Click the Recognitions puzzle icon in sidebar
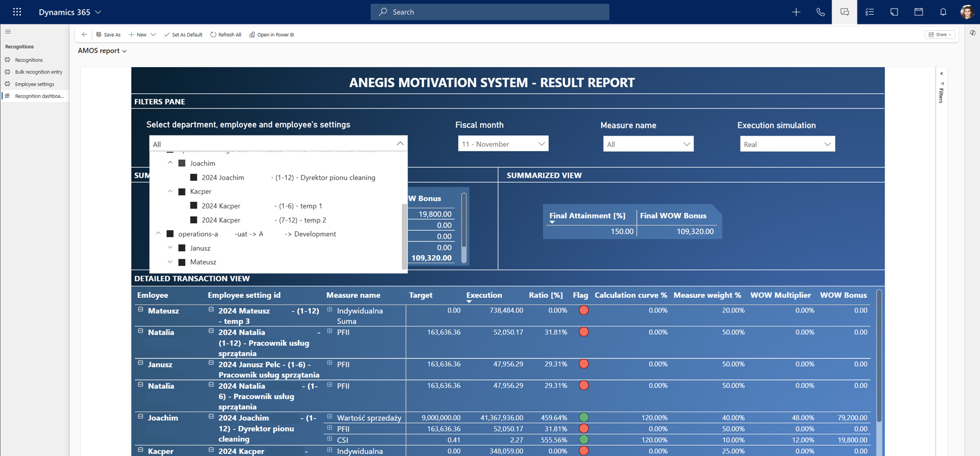This screenshot has height=456, width=980. (x=8, y=60)
